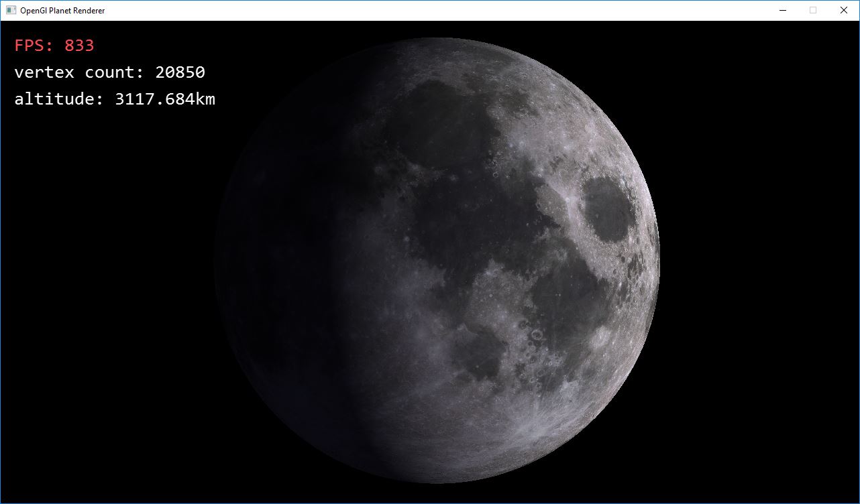Click the FPS value 833
The image size is (860, 504).
coord(79,46)
